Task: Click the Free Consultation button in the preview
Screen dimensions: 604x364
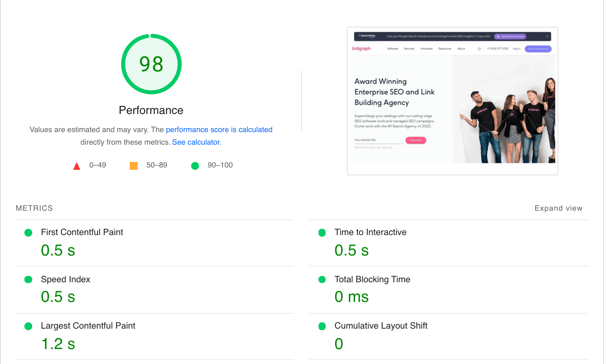Action: point(538,49)
